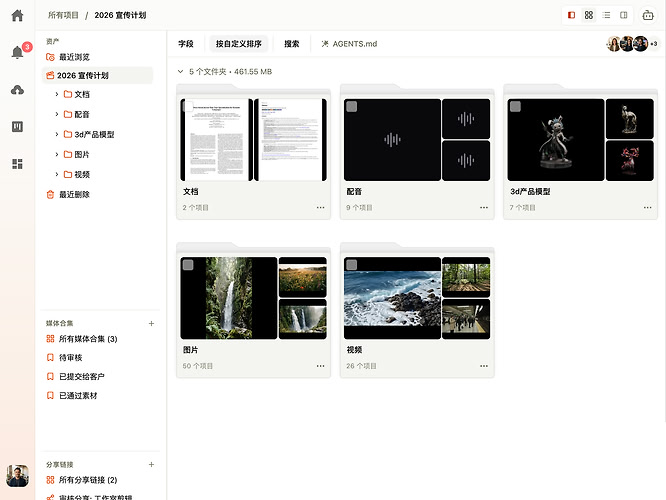
Task: Select the 图片 folder checkbox
Action: pos(188,265)
